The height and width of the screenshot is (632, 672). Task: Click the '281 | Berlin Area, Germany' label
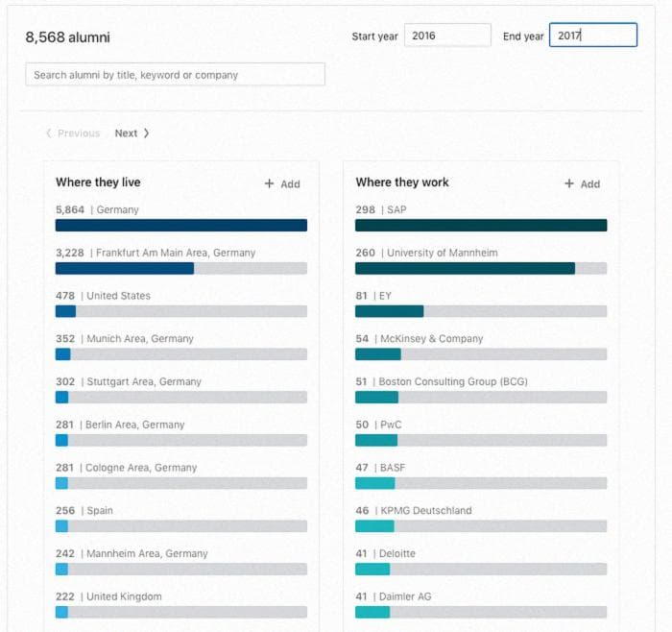[x=120, y=425]
